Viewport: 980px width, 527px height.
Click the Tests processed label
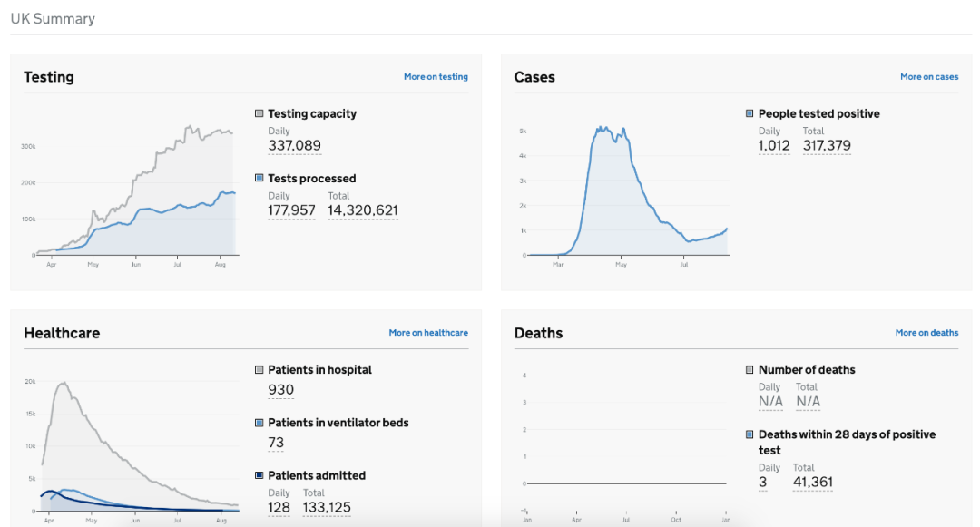[x=312, y=178]
